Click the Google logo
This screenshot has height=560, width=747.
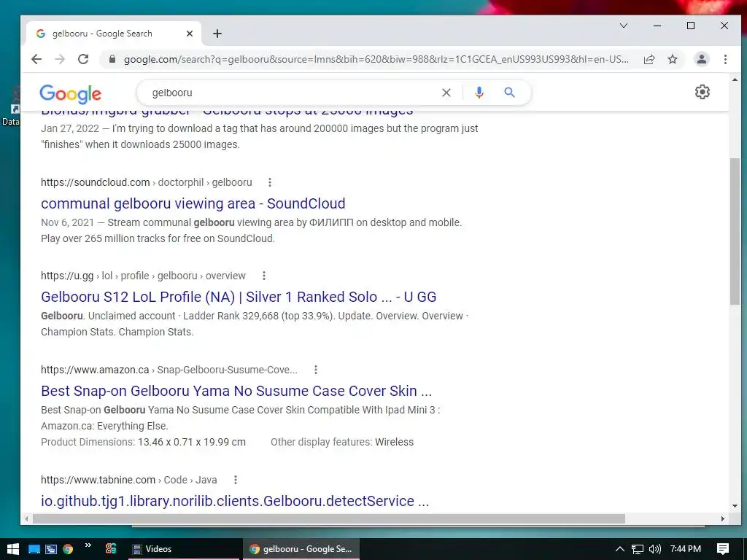pos(71,94)
